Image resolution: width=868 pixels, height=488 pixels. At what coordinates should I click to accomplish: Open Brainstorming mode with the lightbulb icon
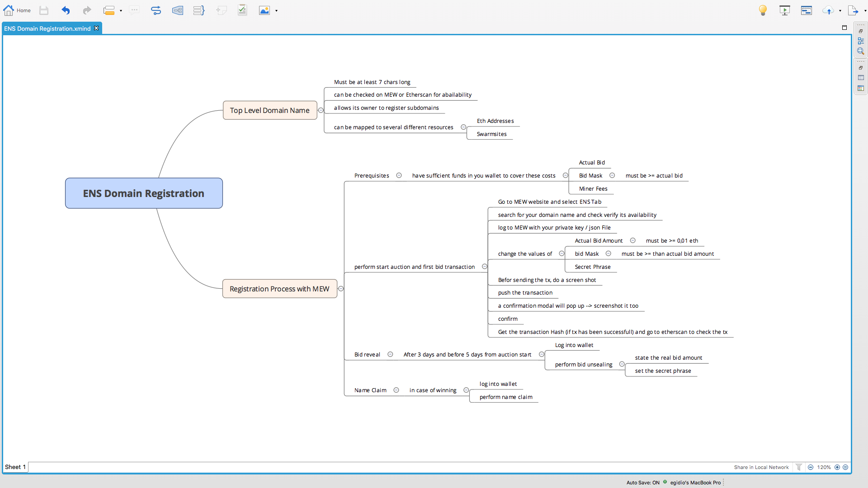763,10
